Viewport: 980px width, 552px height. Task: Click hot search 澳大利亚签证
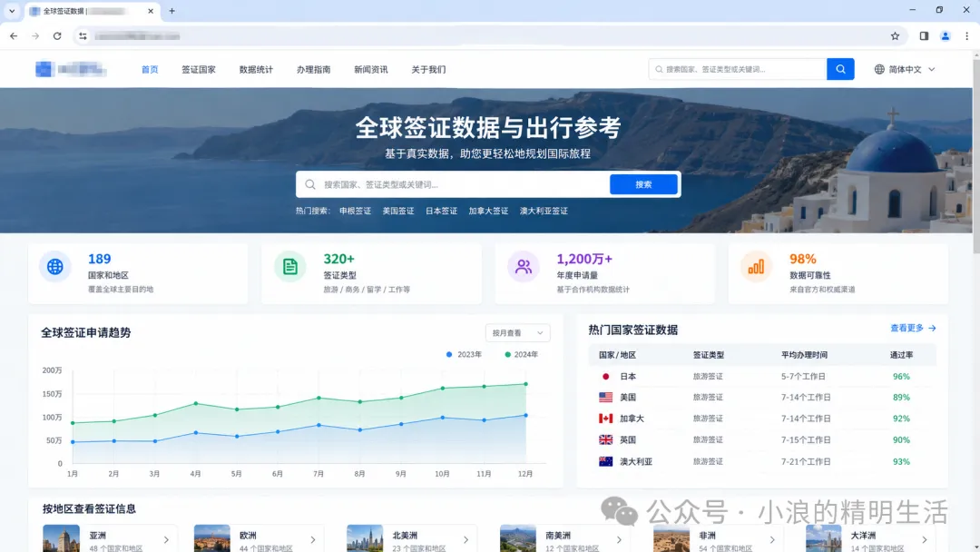pyautogui.click(x=544, y=212)
